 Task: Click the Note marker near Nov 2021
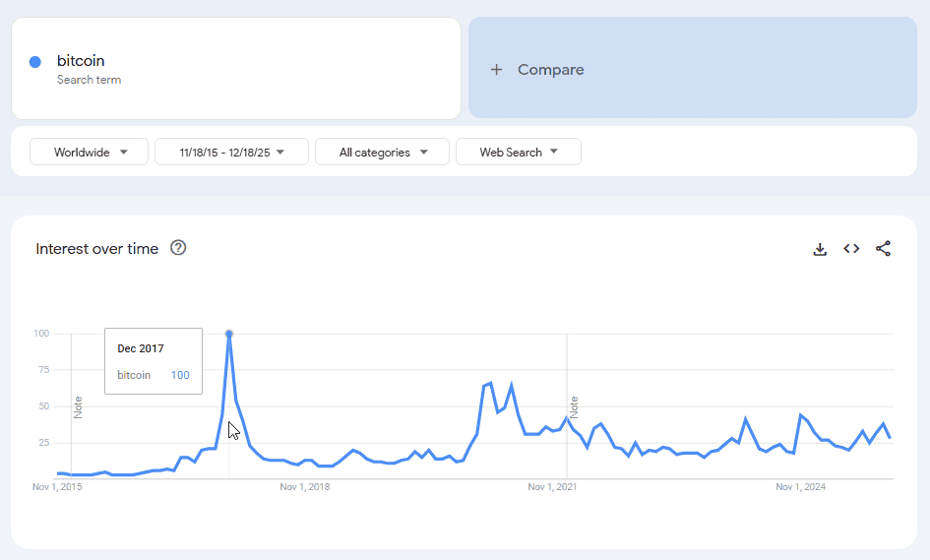[x=574, y=407]
